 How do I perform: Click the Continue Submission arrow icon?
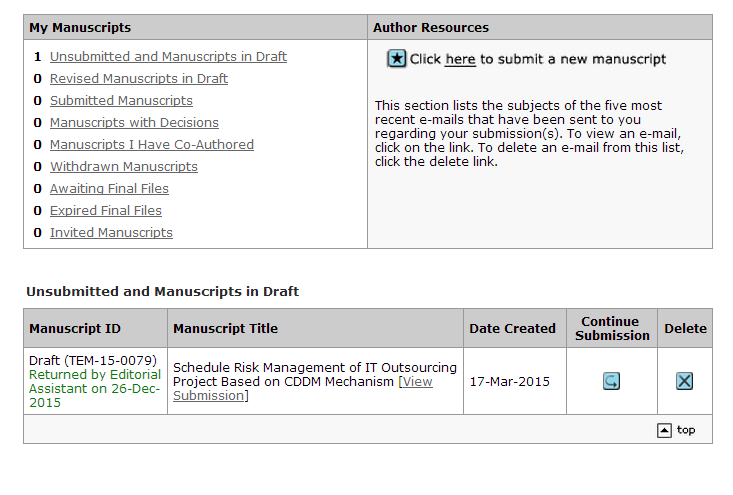tap(611, 381)
